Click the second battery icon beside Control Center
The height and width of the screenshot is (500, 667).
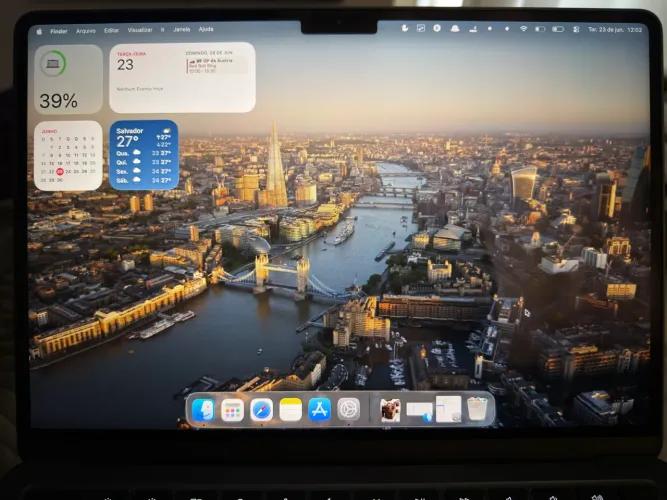(558, 29)
